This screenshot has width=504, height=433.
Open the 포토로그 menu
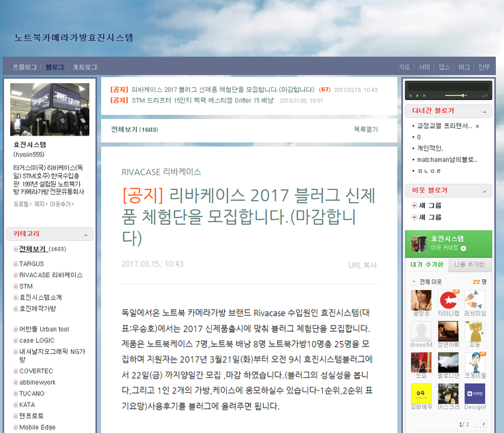(85, 67)
